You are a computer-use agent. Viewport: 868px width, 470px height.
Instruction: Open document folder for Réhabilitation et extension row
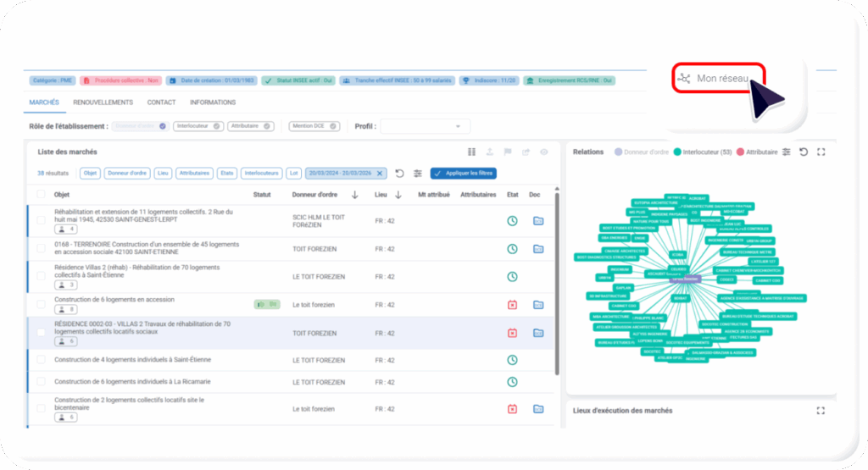point(537,222)
